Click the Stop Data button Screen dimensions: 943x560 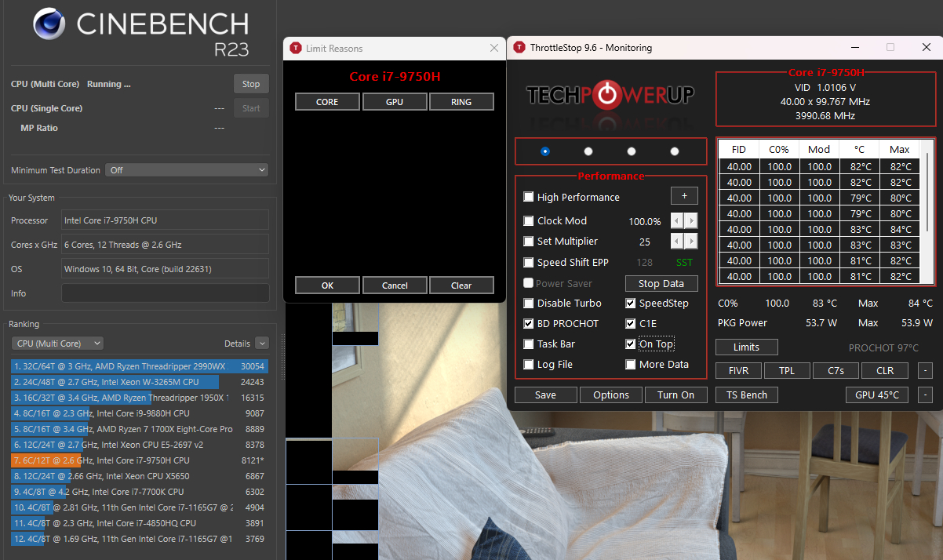pyautogui.click(x=661, y=284)
